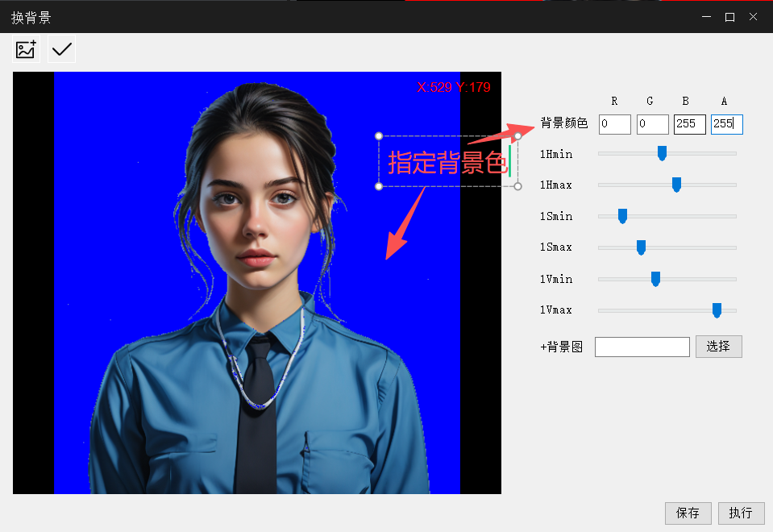Click the 1Hmin label text
773x532 pixels.
coord(556,154)
